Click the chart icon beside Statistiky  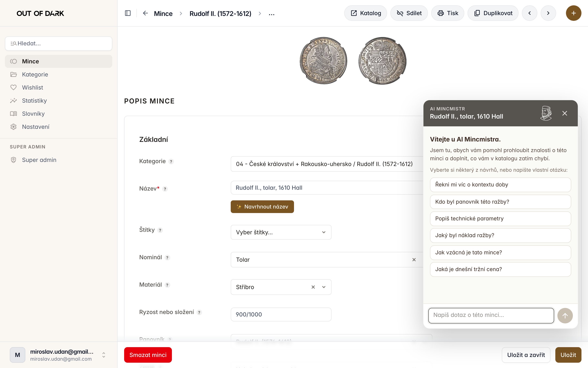click(13, 101)
